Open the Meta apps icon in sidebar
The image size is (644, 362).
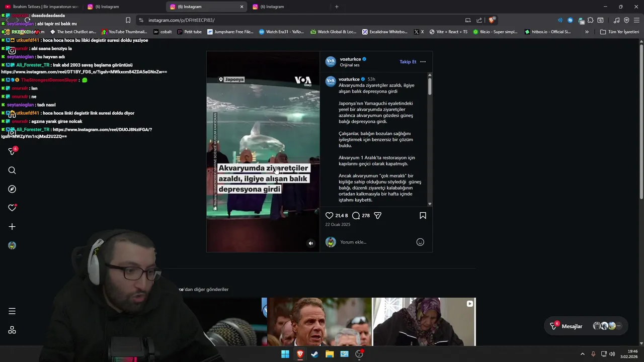[x=12, y=330]
